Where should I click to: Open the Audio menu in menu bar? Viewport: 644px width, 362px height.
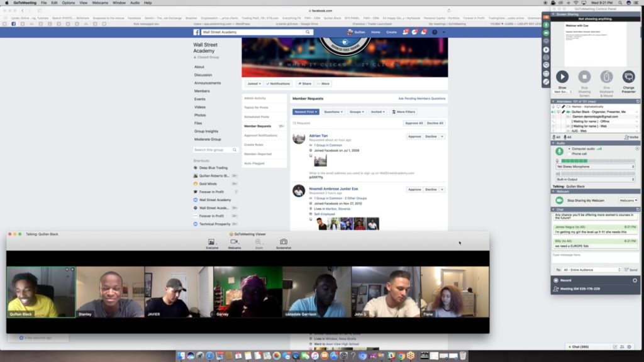(x=135, y=3)
